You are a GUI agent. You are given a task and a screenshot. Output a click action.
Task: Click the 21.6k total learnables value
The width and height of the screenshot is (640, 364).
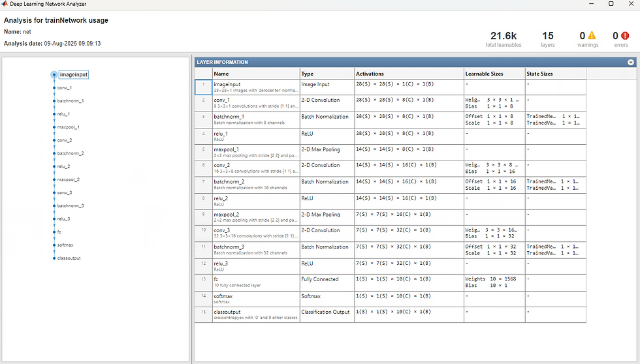[504, 36]
